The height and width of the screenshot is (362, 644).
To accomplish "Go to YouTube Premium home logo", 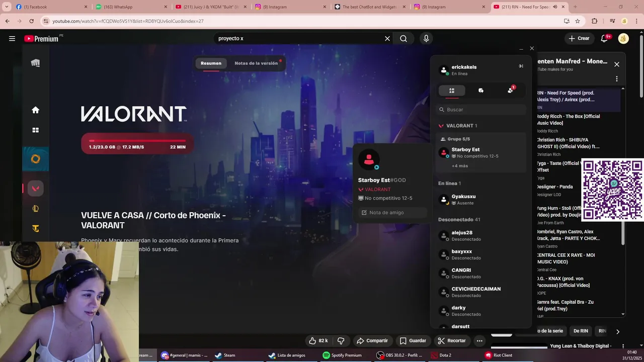I will (x=41, y=39).
